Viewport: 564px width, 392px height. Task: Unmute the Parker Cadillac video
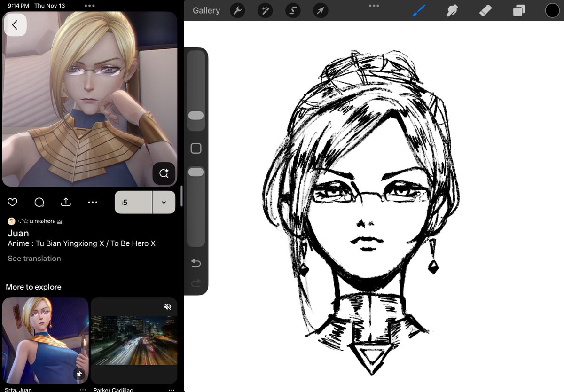[x=168, y=306]
